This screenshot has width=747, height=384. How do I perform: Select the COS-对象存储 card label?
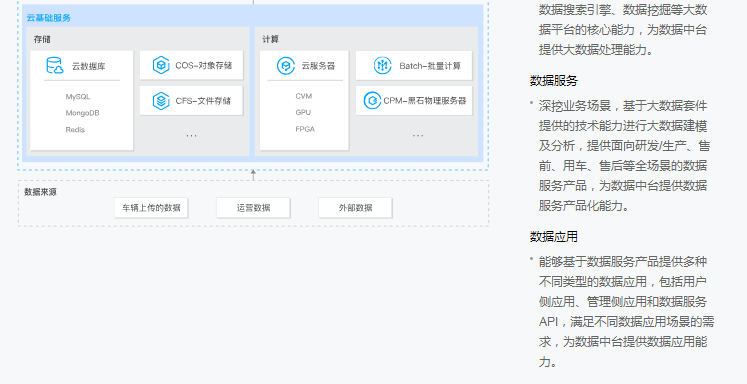click(x=203, y=65)
